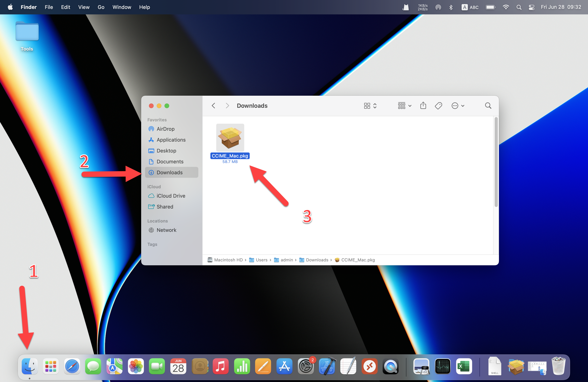588x382 pixels.
Task: Open AirDrop in the sidebar
Action: [165, 129]
